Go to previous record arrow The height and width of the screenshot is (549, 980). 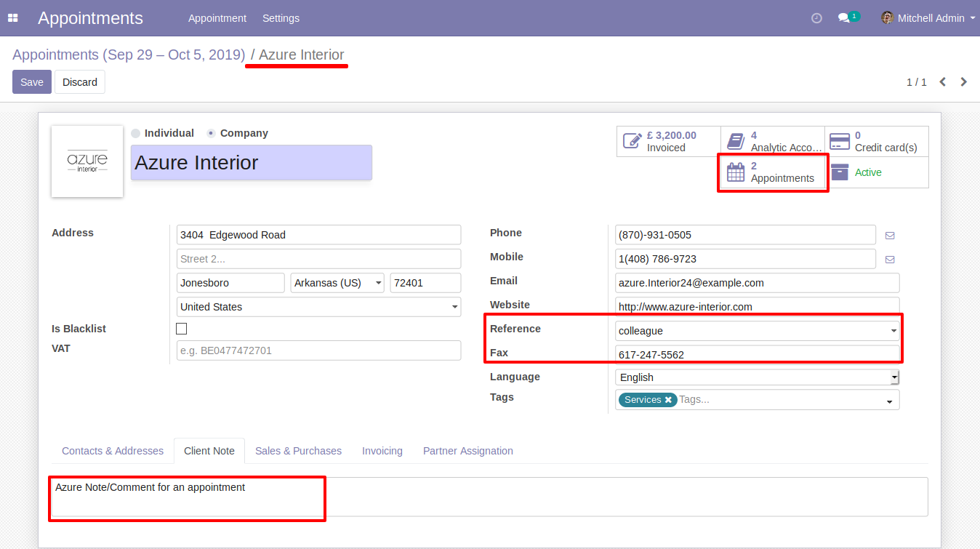(x=943, y=82)
